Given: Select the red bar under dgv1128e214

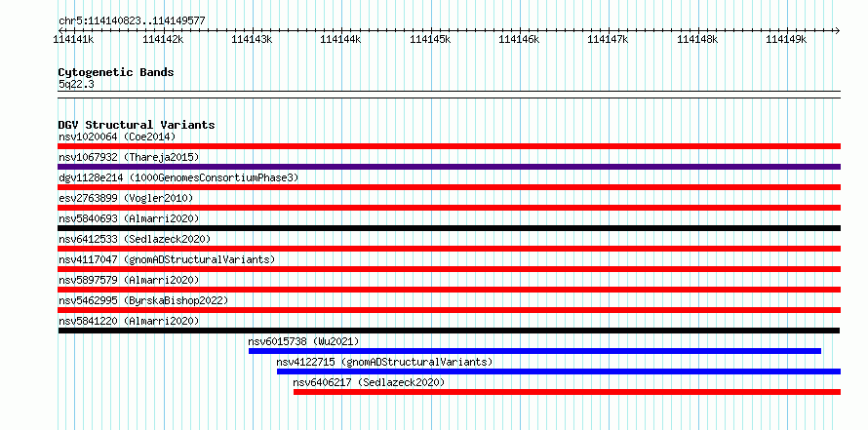Looking at the screenshot, I should pos(449,187).
